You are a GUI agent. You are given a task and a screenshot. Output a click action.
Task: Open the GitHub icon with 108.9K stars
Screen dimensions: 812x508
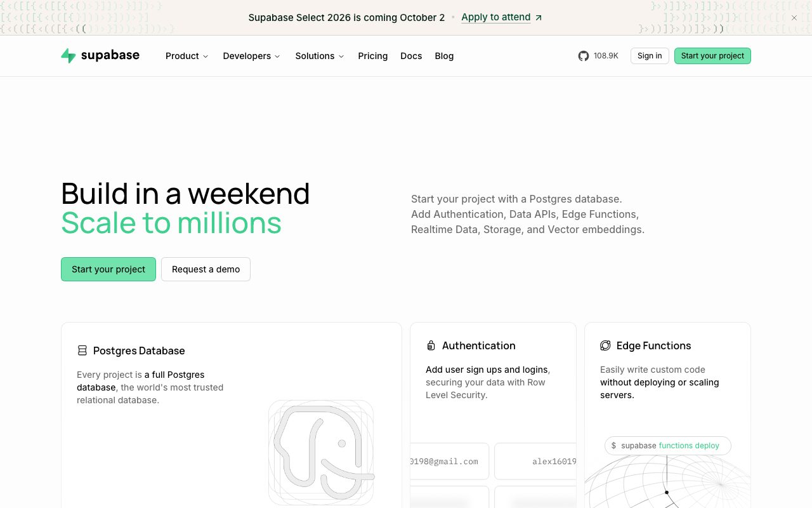tap(584, 56)
